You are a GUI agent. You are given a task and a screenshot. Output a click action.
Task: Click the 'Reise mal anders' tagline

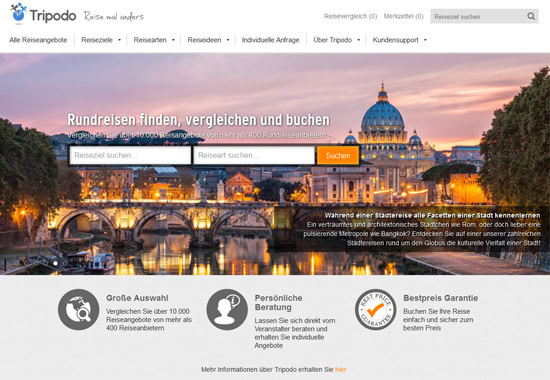point(114,16)
